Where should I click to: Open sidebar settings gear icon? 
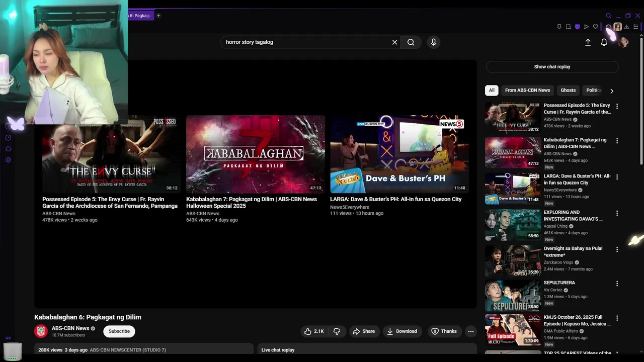(8, 160)
